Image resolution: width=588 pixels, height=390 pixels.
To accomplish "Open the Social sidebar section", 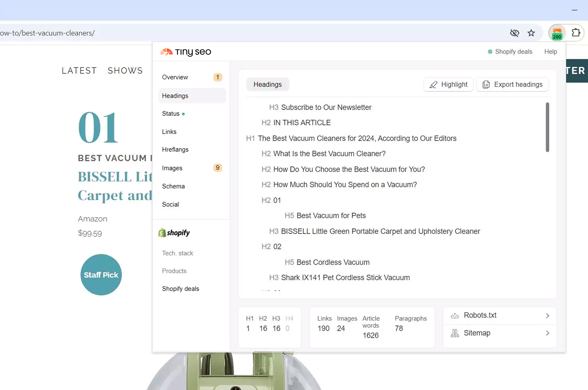I will point(192,205).
